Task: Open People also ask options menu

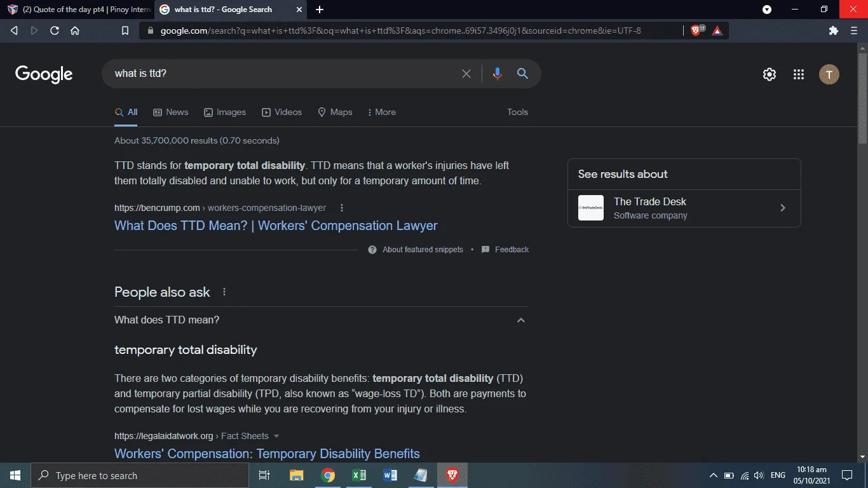Action: point(224,292)
